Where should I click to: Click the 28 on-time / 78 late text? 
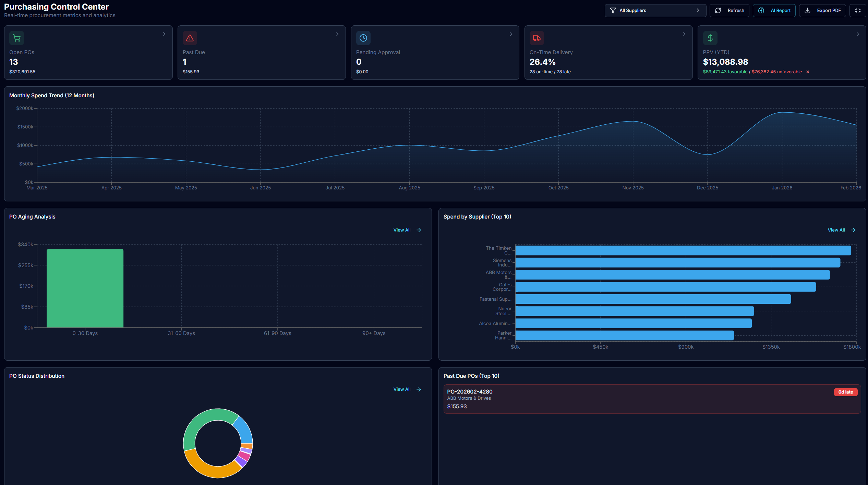[x=550, y=72]
